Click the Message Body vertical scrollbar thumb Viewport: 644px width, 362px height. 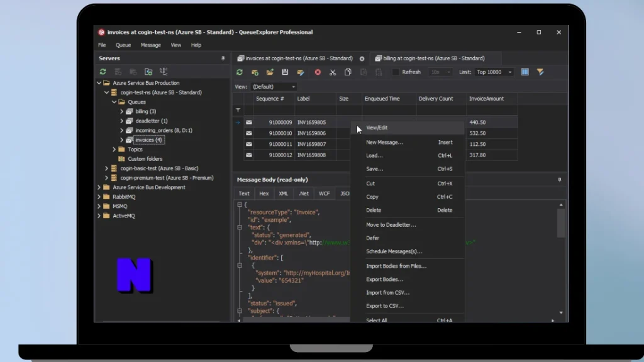(x=561, y=223)
